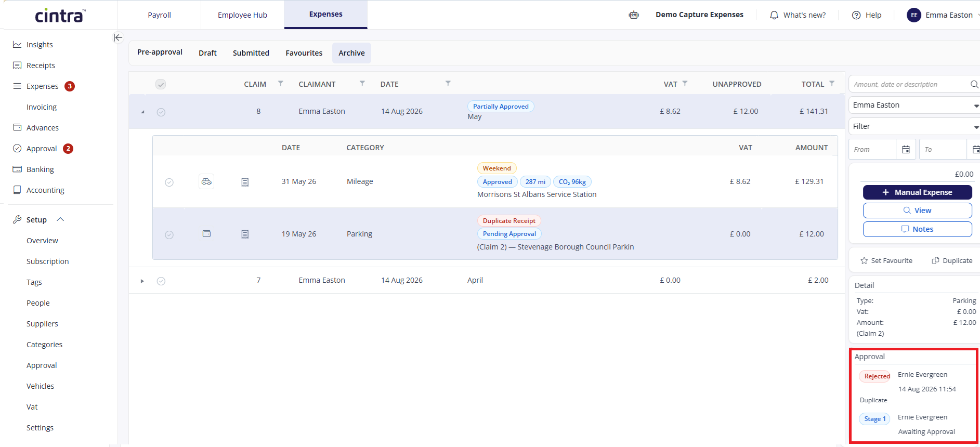Image resolution: width=980 pixels, height=447 pixels.
Task: Open Vehicles under Setup
Action: (40, 386)
